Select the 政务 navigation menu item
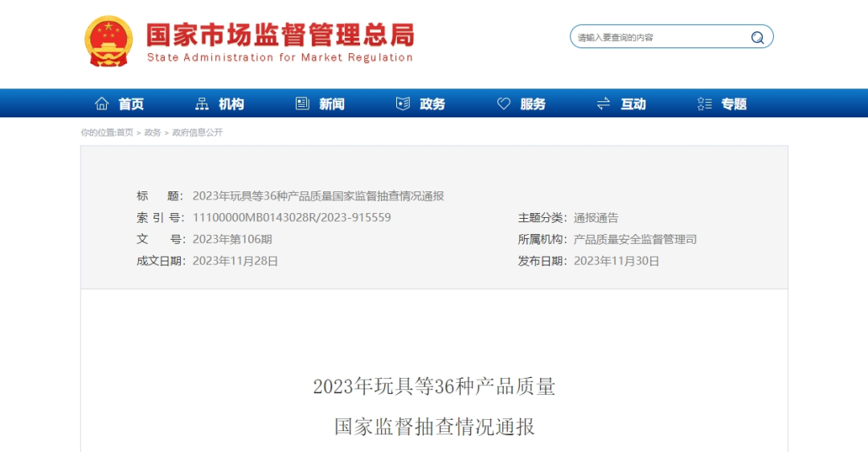This screenshot has height=452, width=868. pyautogui.click(x=432, y=104)
